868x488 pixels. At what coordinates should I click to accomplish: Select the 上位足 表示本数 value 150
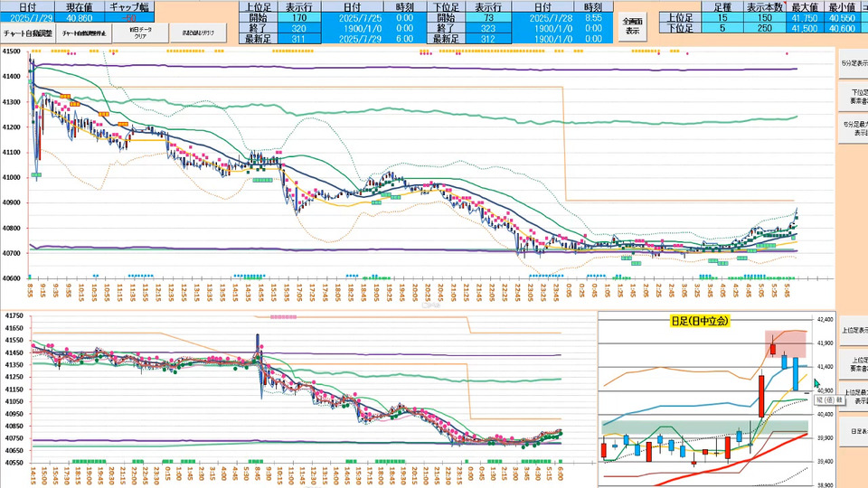(x=765, y=18)
